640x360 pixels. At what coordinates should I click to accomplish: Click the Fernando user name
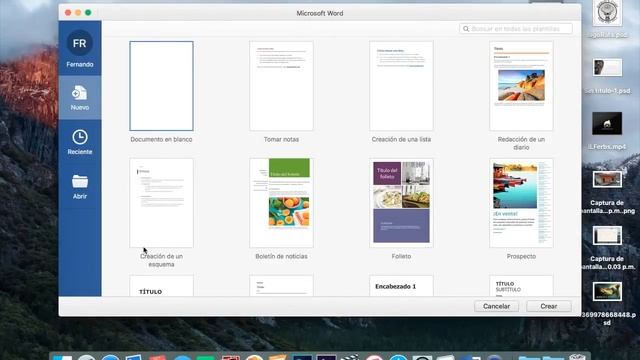pyautogui.click(x=80, y=64)
